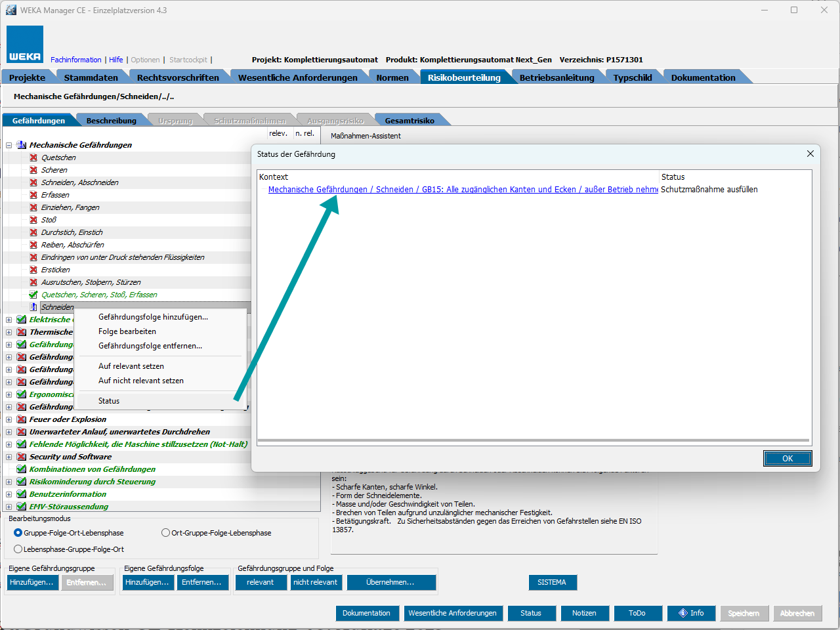Close the Status der Gefährdung dialog
Viewport: 840px width, 630px height.
(x=810, y=154)
